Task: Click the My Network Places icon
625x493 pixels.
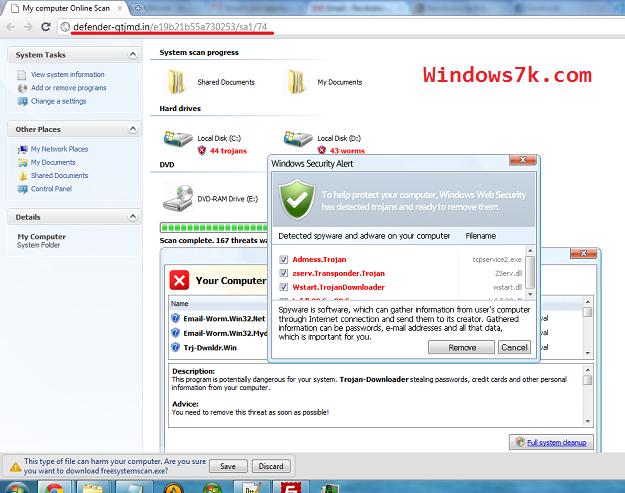Action: (22, 149)
